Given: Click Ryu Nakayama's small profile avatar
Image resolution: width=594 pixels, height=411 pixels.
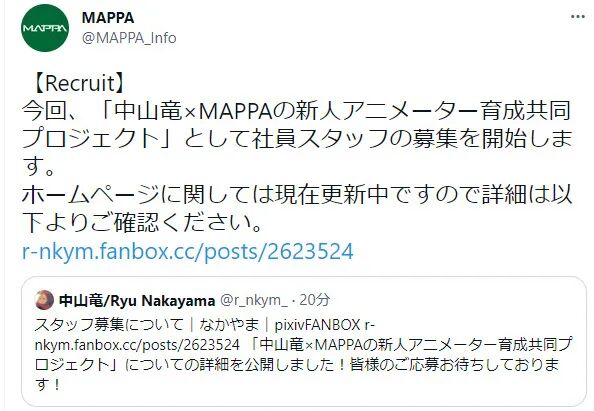Looking at the screenshot, I should [x=44, y=300].
